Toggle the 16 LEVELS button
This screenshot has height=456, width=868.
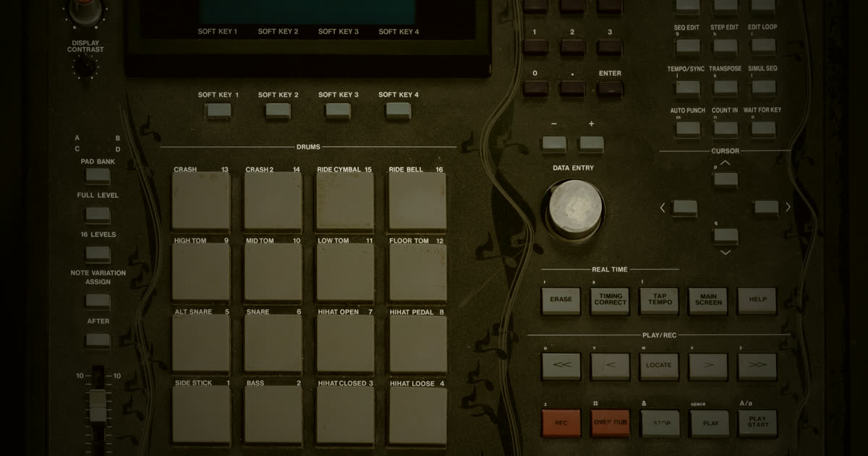(x=98, y=254)
